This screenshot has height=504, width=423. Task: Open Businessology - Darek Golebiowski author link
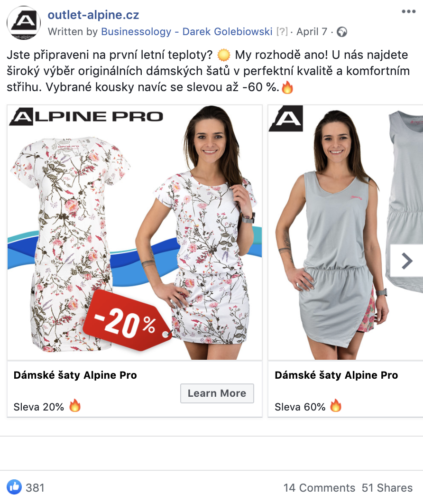(187, 31)
